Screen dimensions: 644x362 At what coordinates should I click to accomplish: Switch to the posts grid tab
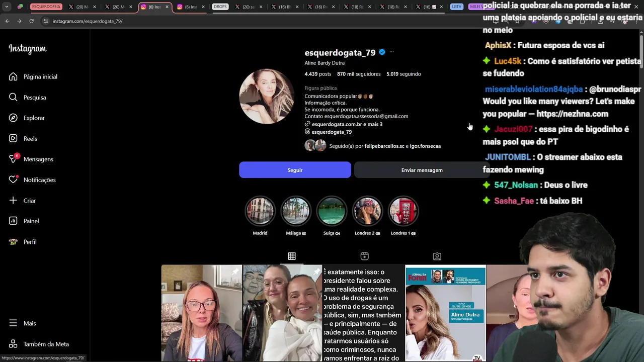click(292, 256)
